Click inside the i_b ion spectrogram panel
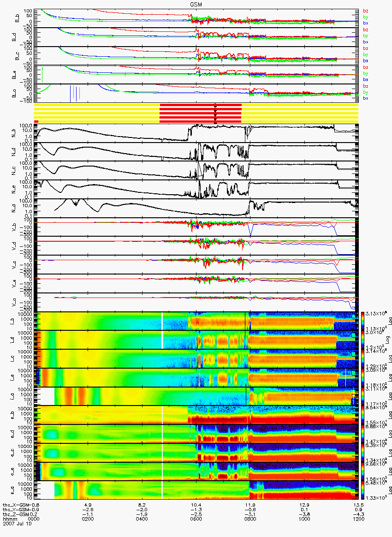Screen dimensions: 392x537 pyautogui.click(x=196, y=321)
